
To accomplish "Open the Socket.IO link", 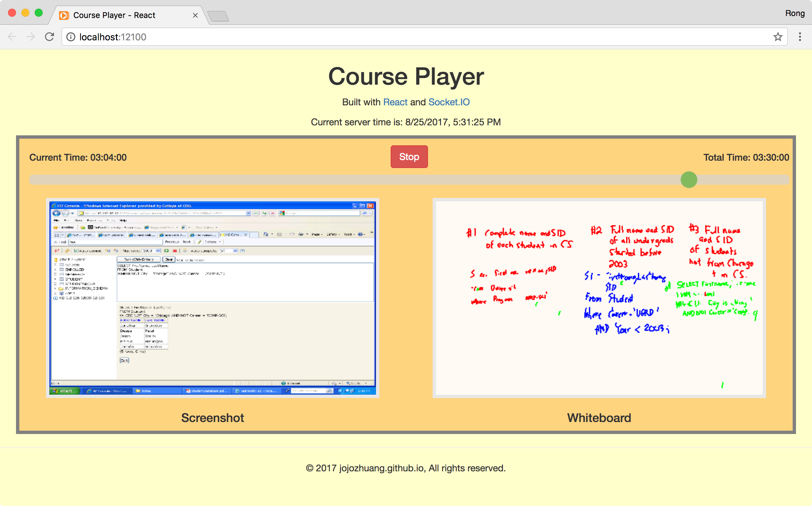I will point(449,102).
